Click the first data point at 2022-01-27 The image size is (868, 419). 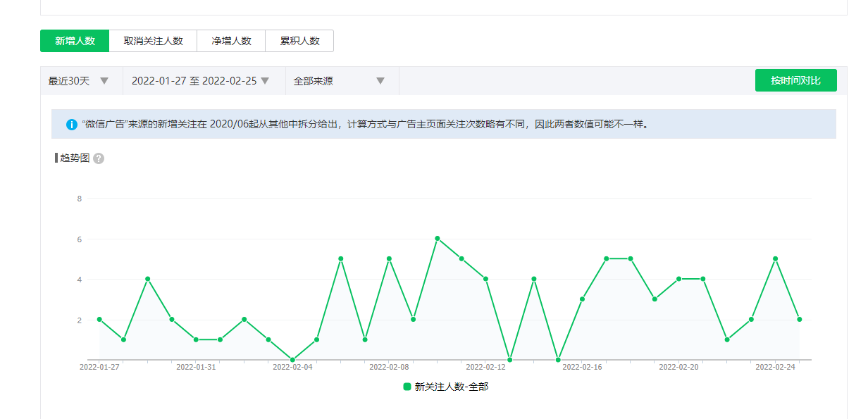[x=99, y=319]
